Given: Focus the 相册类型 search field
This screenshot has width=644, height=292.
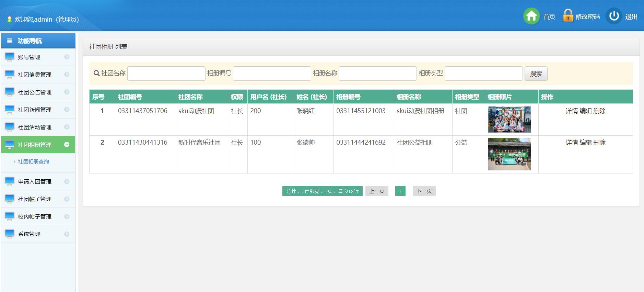Looking at the screenshot, I should click(x=484, y=74).
